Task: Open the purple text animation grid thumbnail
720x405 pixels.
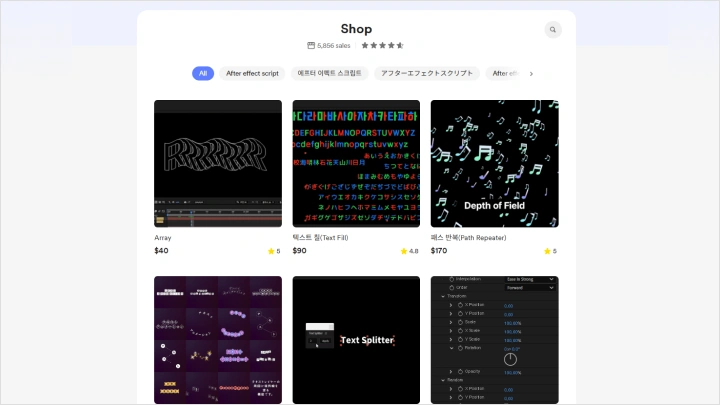Action: point(218,340)
